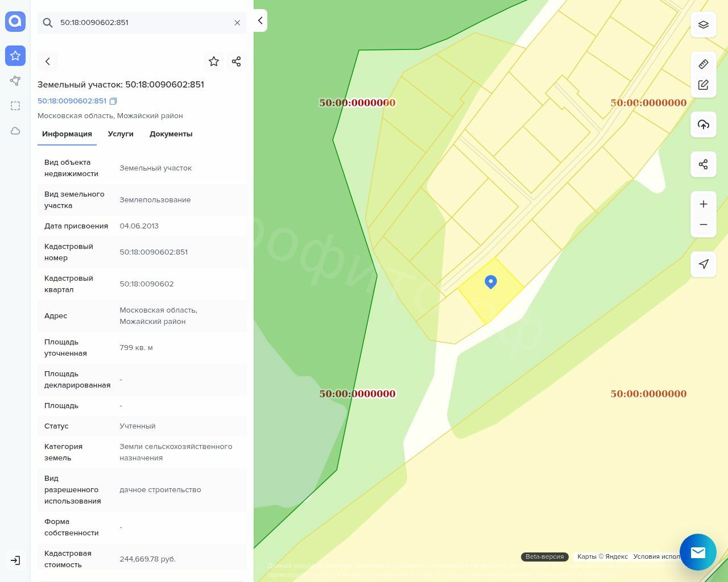Go back using the left arrow button
This screenshot has width=728, height=582.
tap(48, 61)
